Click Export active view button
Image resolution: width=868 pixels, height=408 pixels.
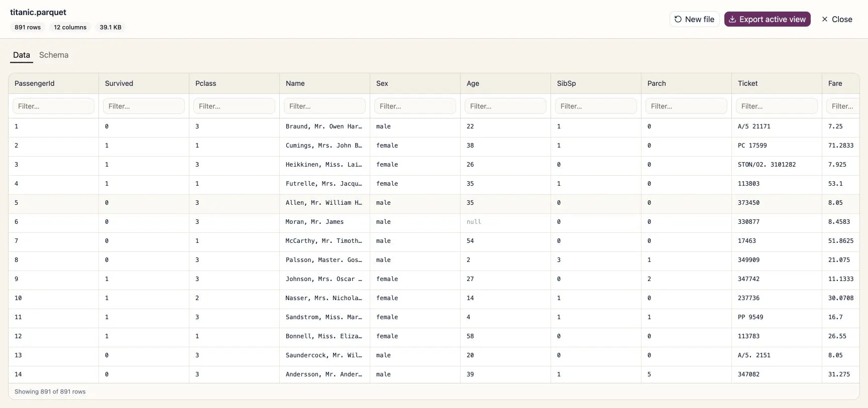[x=768, y=19]
